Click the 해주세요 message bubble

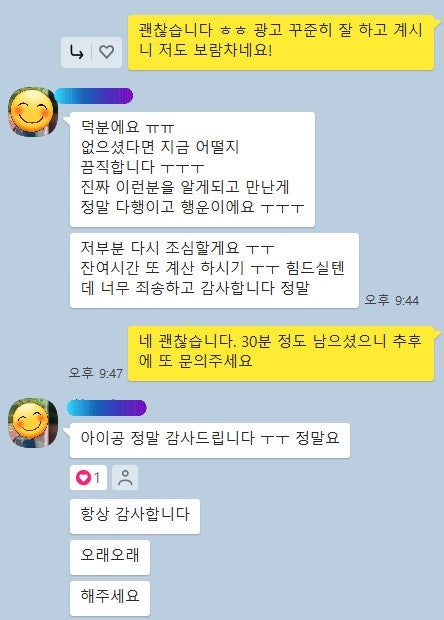[110, 598]
